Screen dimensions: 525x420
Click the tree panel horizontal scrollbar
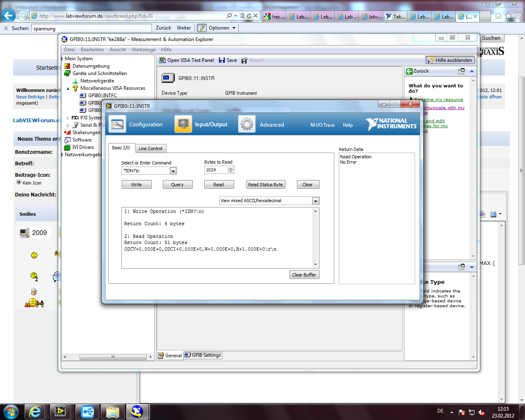107,357
